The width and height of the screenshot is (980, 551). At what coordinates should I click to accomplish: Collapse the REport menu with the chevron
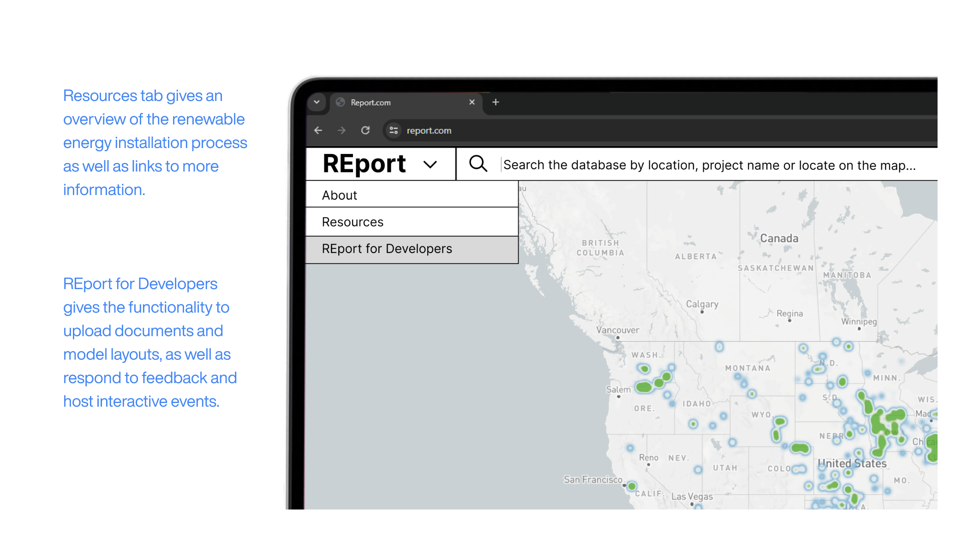point(430,165)
